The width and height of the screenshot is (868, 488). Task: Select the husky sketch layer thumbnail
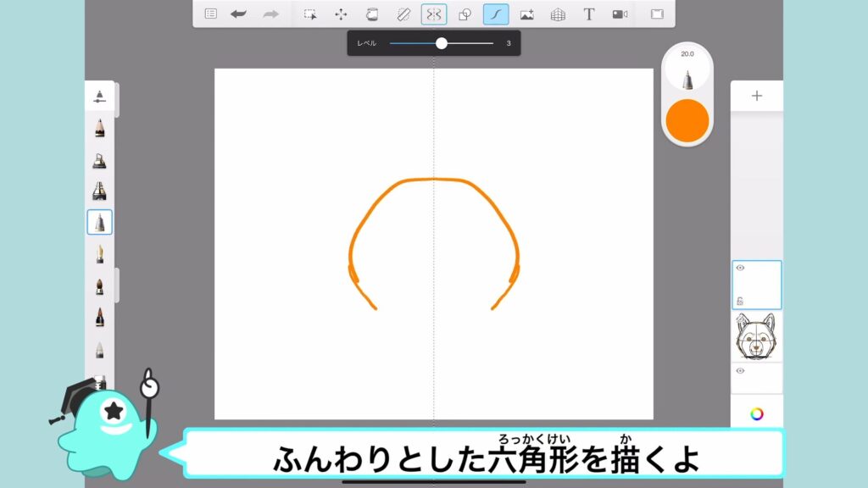(756, 336)
